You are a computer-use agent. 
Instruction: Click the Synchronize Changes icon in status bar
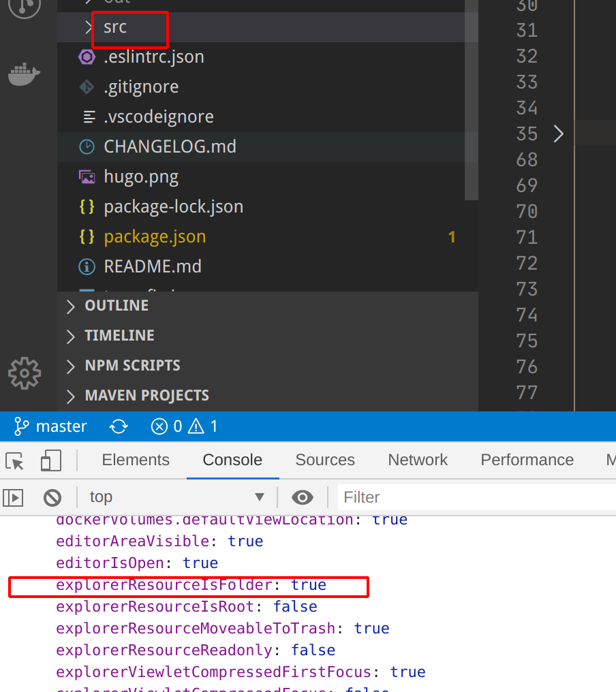[x=119, y=426]
